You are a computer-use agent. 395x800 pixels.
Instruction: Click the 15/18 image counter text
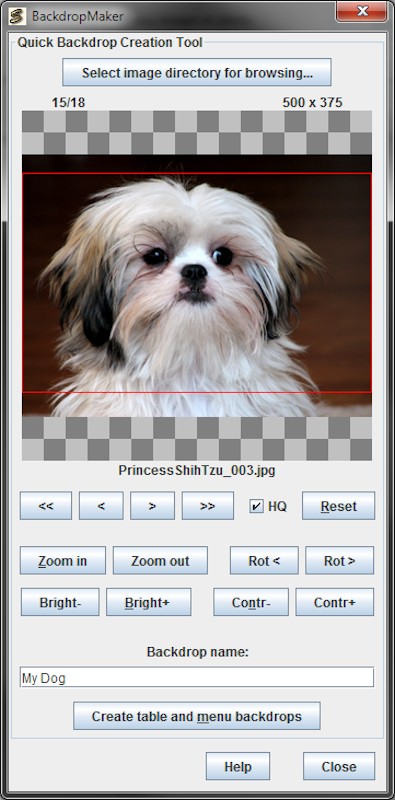click(x=68, y=103)
